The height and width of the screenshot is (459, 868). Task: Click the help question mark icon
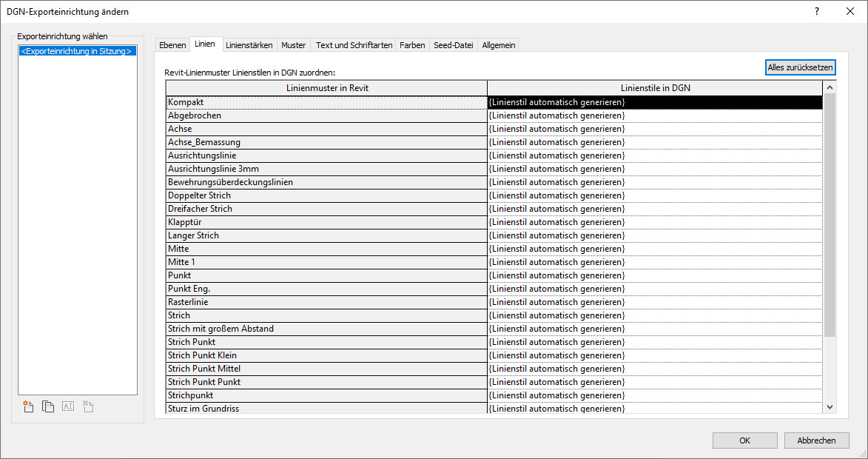pos(817,11)
